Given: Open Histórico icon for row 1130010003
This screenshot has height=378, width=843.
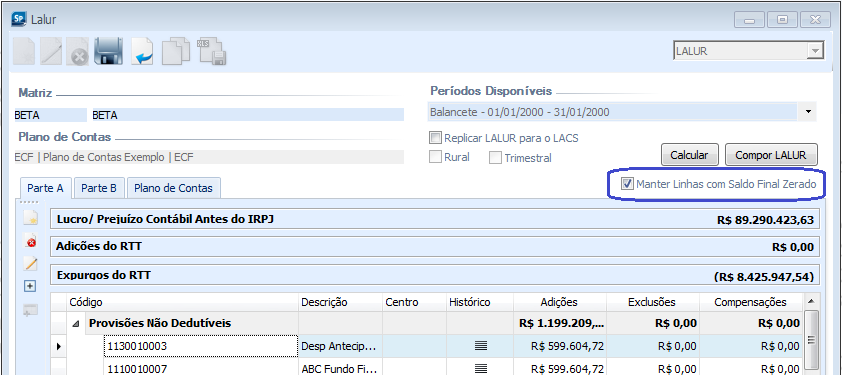Looking at the screenshot, I should [481, 346].
